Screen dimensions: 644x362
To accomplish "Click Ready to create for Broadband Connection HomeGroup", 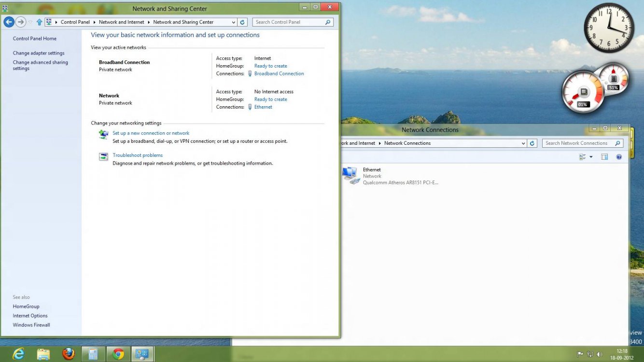I will [x=271, y=66].
